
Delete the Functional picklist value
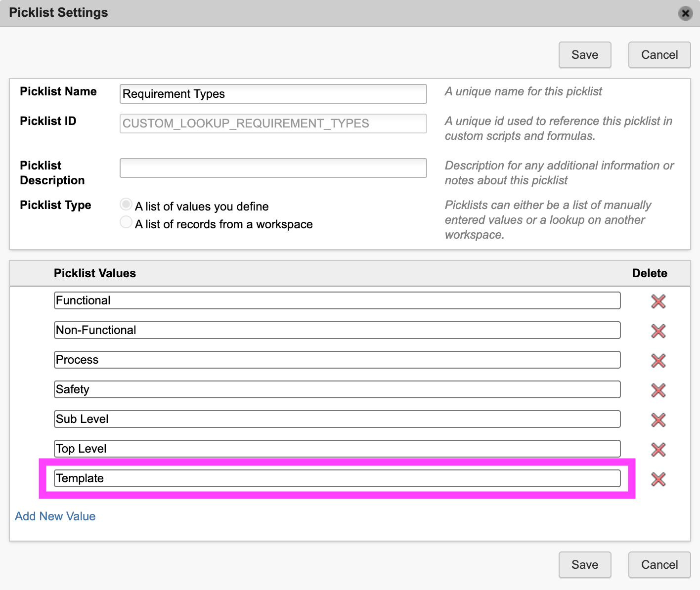pyautogui.click(x=658, y=301)
